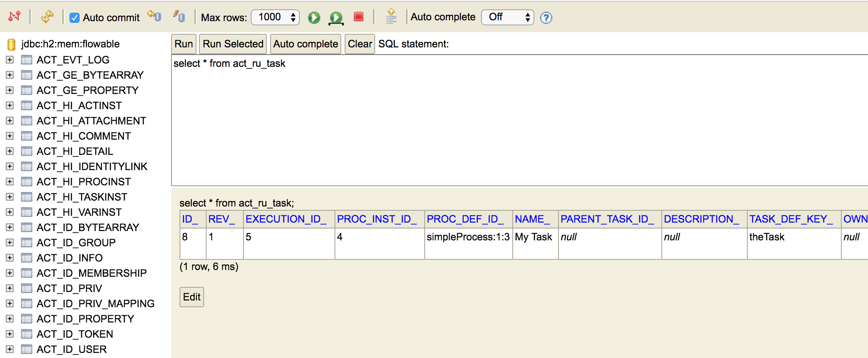The image size is (868, 358).
Task: Expand the ACT_HI_IDENTITYLINK table node
Action: point(10,166)
